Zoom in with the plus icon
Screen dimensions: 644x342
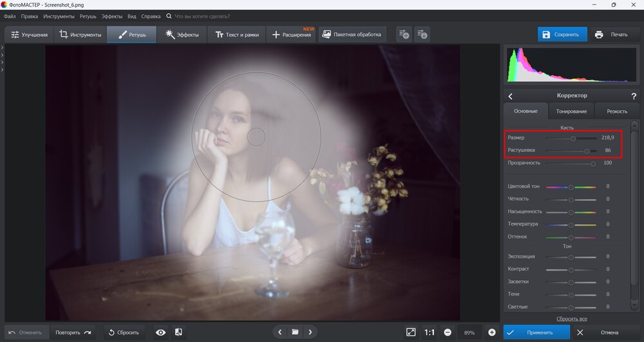[492, 332]
